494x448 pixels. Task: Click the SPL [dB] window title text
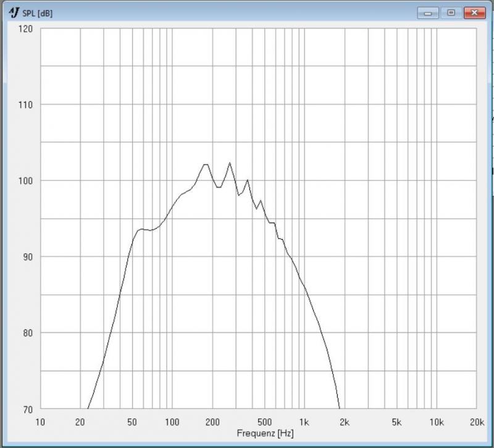pyautogui.click(x=38, y=14)
